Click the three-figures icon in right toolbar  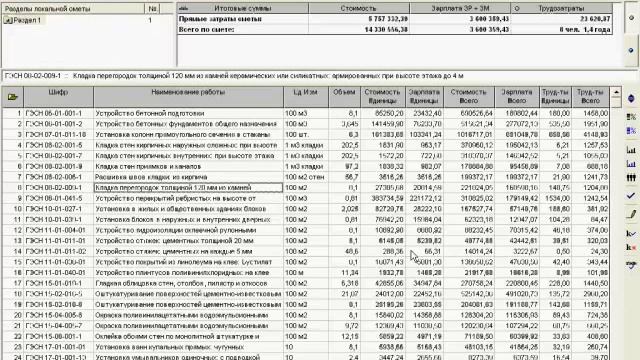(x=631, y=178)
